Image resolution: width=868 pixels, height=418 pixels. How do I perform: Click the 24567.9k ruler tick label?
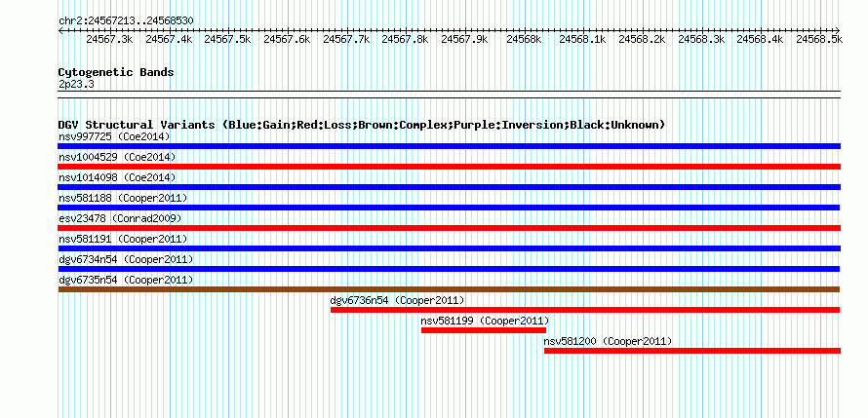point(464,39)
